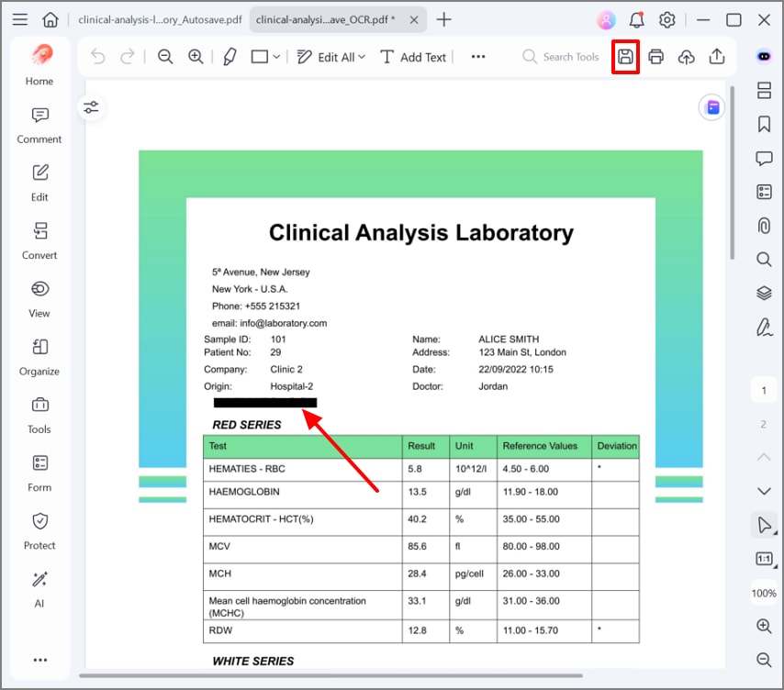The width and height of the screenshot is (784, 690).
Task: Go to previous page arrow
Action: pyautogui.click(x=764, y=457)
